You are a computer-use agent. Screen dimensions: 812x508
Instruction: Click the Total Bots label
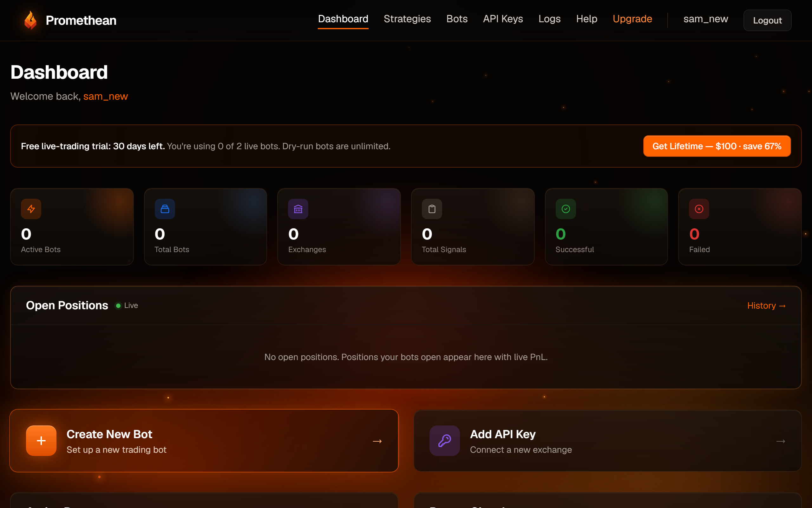click(x=172, y=250)
